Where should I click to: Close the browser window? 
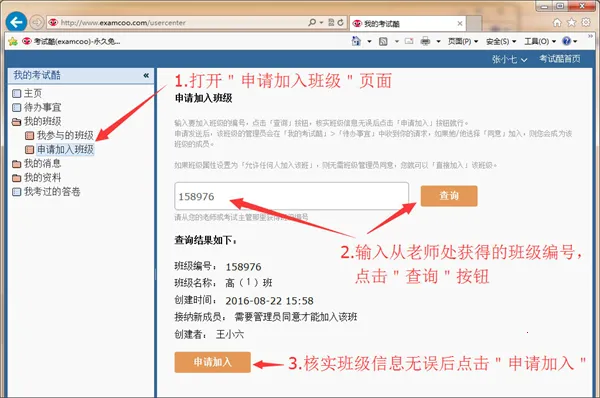click(582, 6)
